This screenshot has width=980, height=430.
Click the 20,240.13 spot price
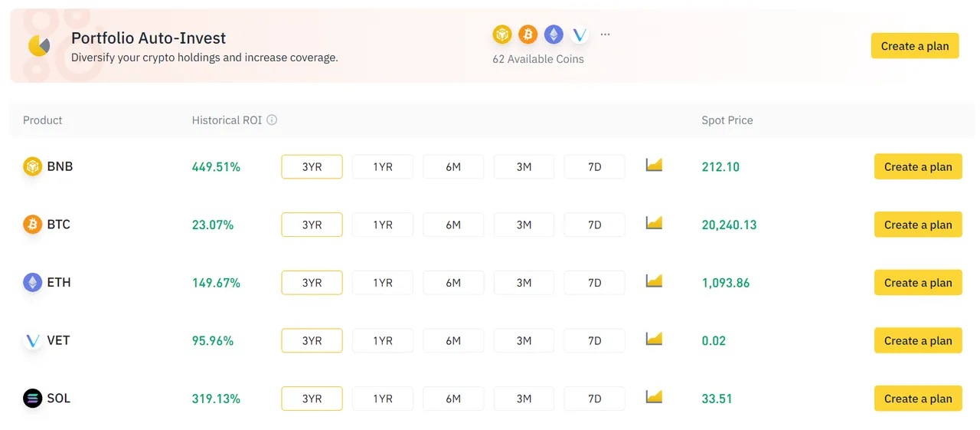(x=729, y=225)
